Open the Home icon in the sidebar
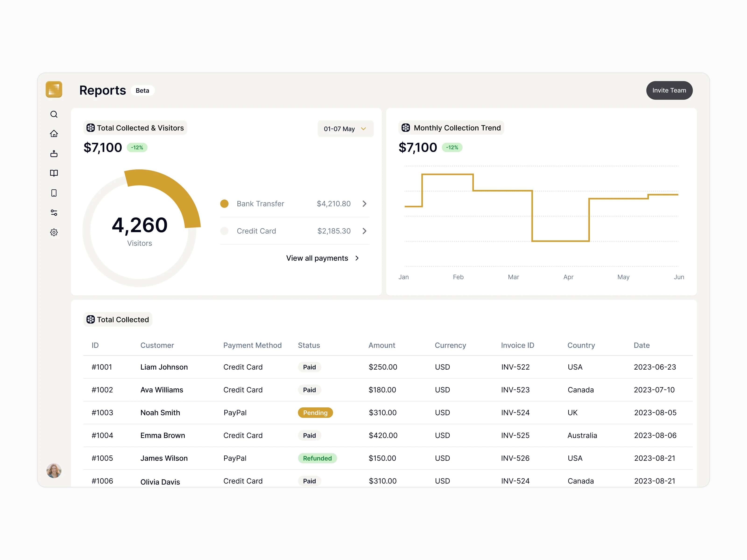The width and height of the screenshot is (747, 560). pyautogui.click(x=54, y=134)
